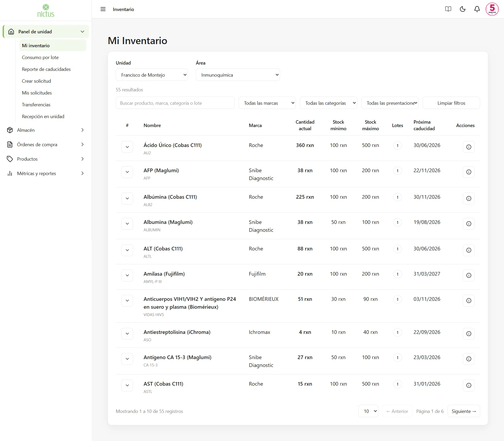Screen dimensions: 504x441
Task: Open info for Amilasa (Fujifilm)
Action: 469,275
